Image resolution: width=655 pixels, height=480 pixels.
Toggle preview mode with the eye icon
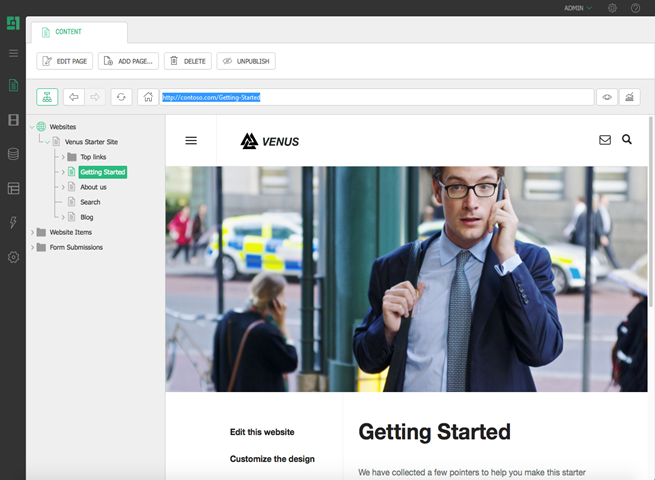click(x=606, y=97)
